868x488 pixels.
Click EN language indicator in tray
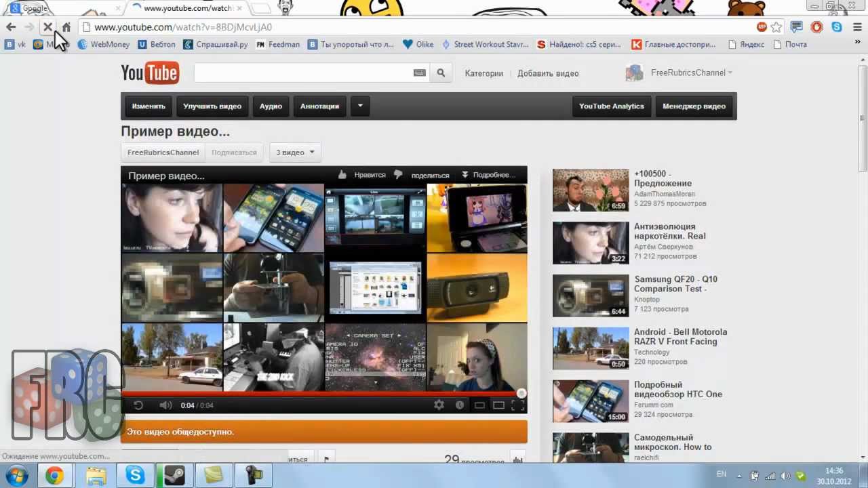[x=722, y=474]
